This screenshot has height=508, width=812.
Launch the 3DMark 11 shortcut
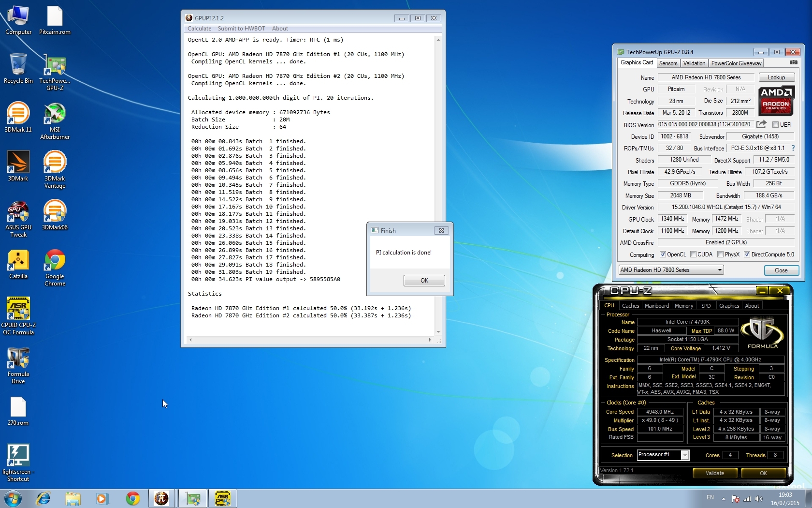[x=18, y=118]
